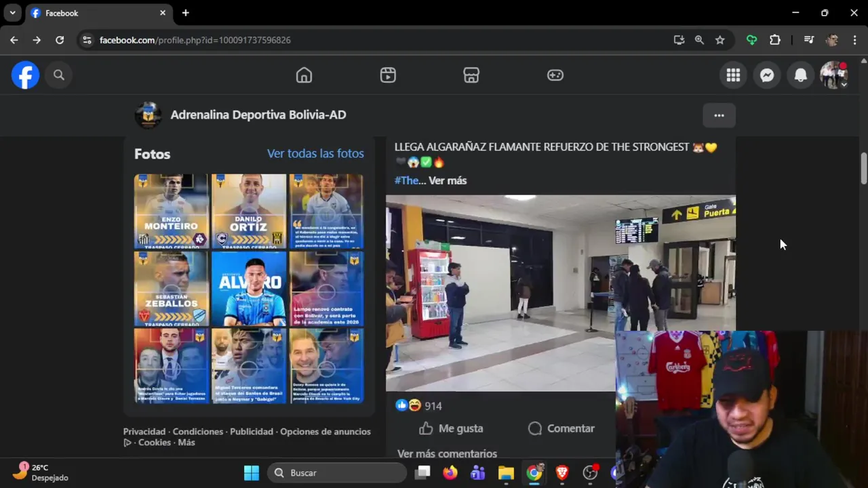Expand the footer 'Más' menu
This screenshot has width=868, height=488.
(x=186, y=443)
